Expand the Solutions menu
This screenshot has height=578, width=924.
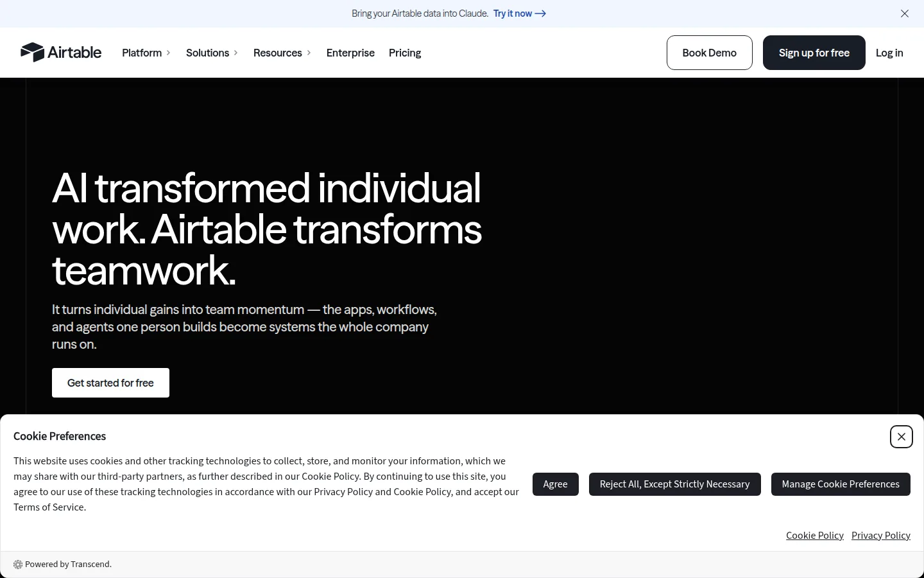click(212, 53)
